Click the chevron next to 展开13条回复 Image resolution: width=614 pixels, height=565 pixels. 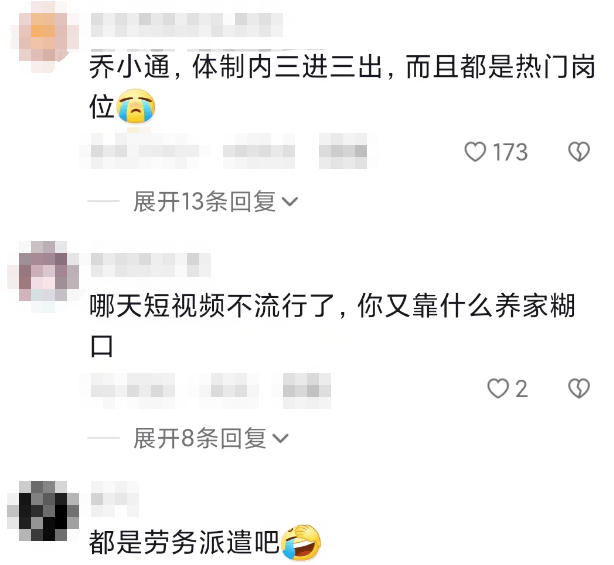[x=290, y=202]
